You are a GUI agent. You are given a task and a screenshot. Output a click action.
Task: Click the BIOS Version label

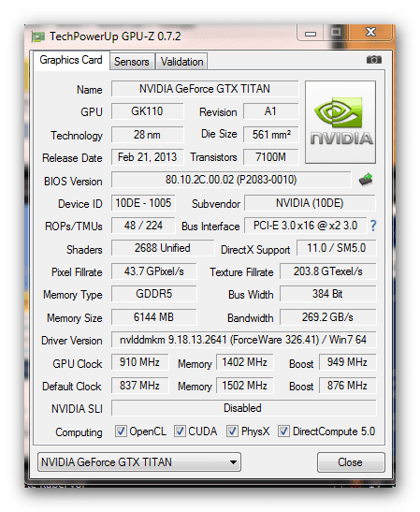pos(73,182)
